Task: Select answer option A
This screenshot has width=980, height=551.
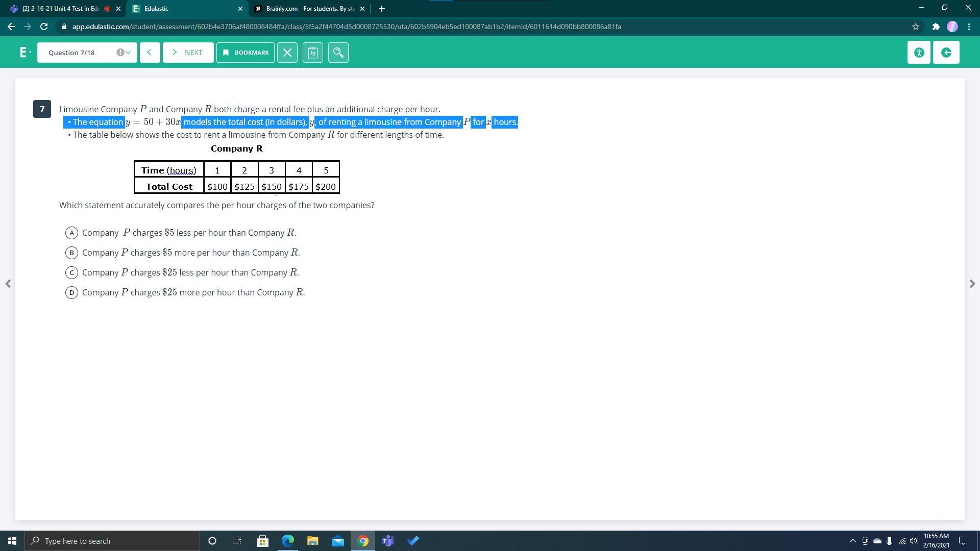Action: [71, 233]
